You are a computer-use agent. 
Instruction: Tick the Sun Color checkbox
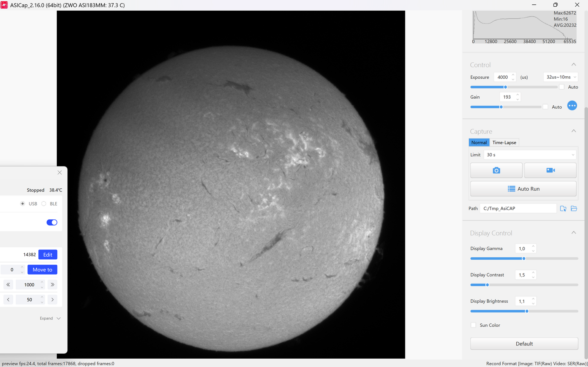coord(474,325)
